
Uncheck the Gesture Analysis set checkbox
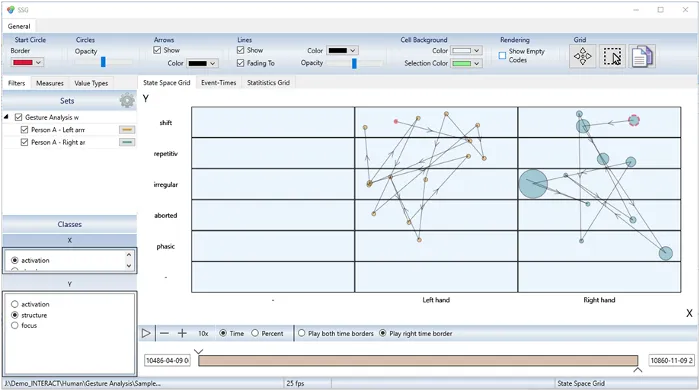(18, 117)
